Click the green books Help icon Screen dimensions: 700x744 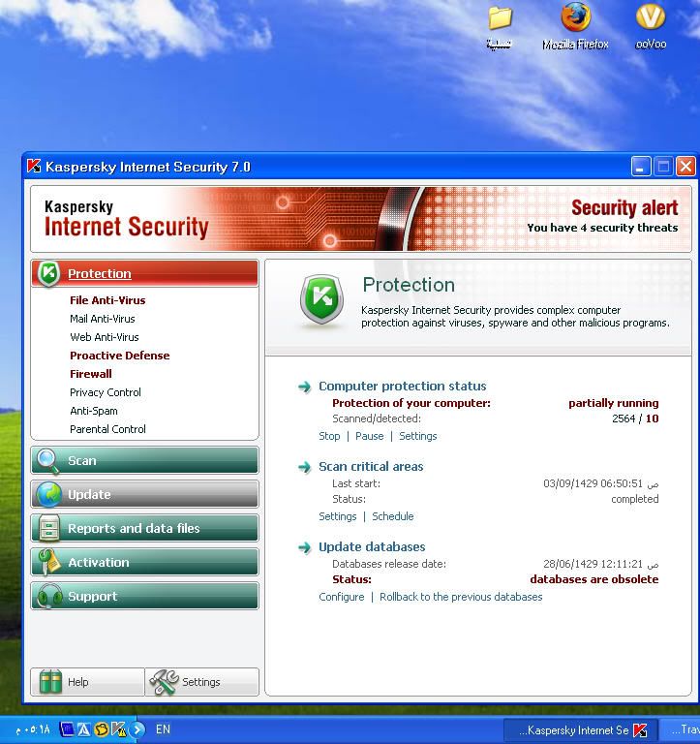pos(50,682)
